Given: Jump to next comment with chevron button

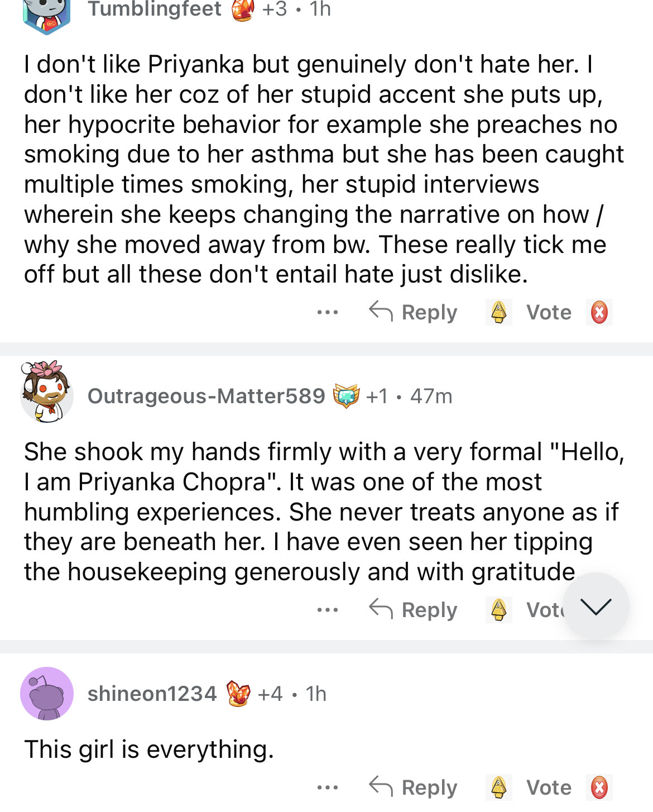Looking at the screenshot, I should [x=596, y=606].
